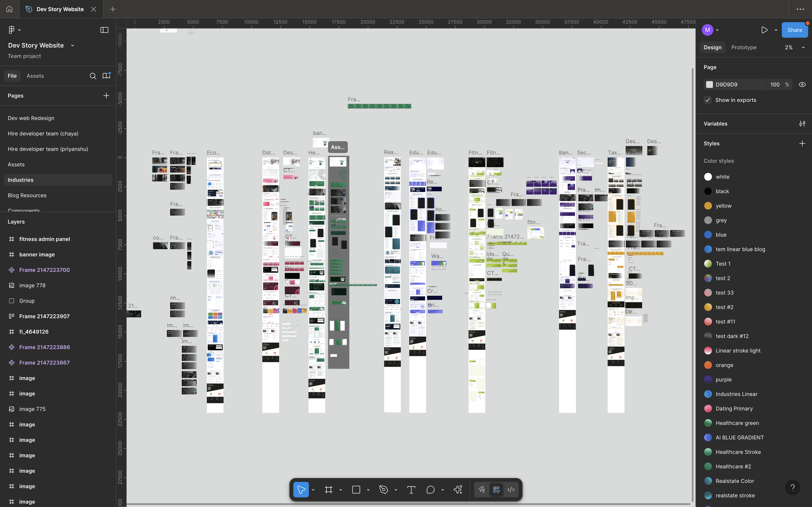
Task: Open the Dev Story Website file name dropdown
Action: [72, 46]
